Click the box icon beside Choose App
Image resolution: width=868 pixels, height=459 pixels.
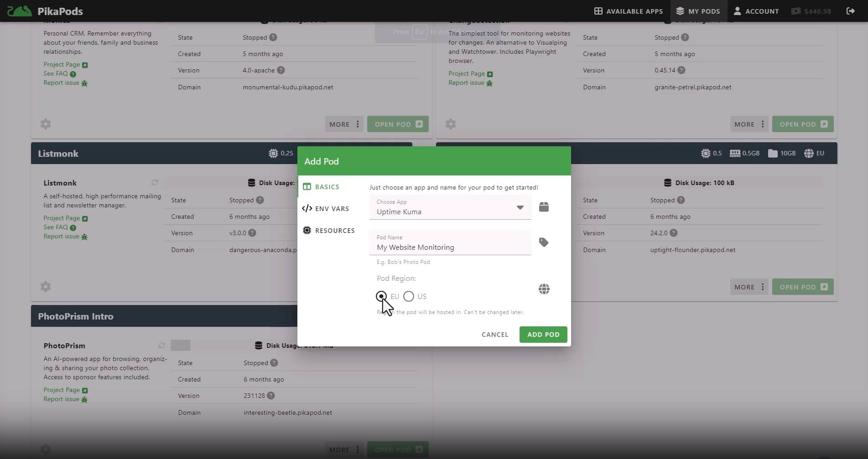coord(544,207)
